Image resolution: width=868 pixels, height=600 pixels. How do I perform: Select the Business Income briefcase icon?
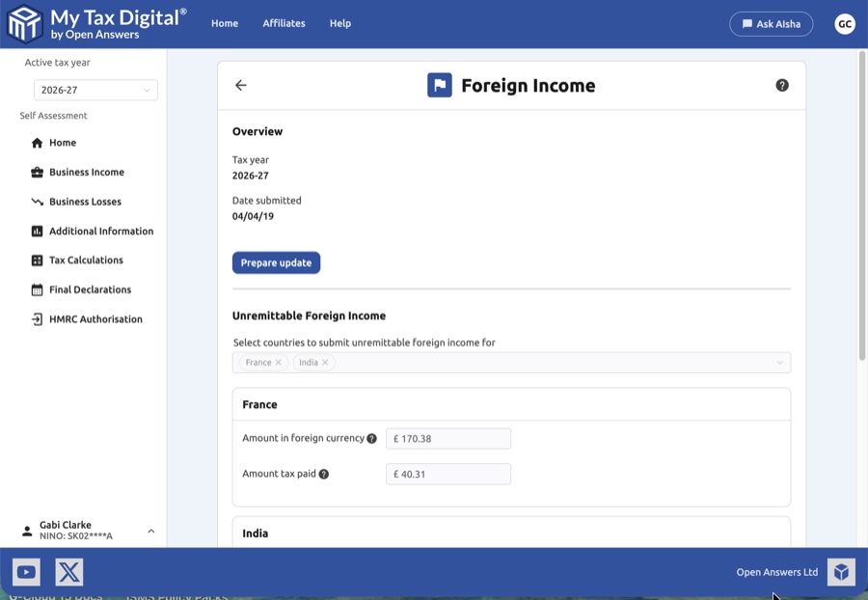[x=37, y=172]
